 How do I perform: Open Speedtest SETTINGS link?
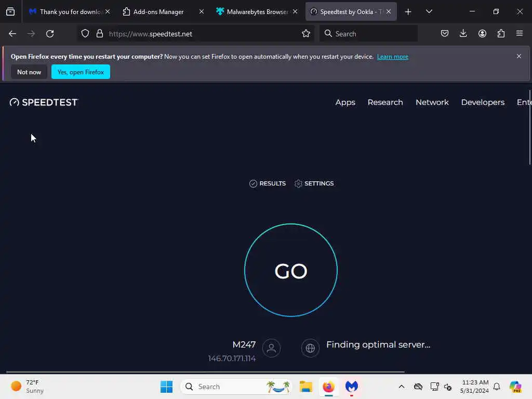click(314, 183)
